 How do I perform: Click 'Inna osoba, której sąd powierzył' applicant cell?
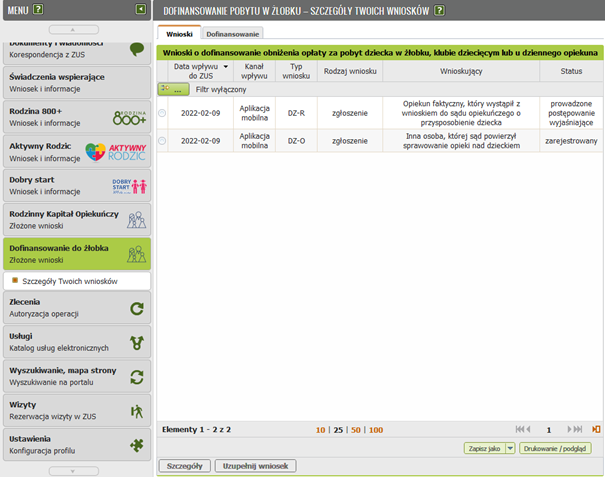click(461, 141)
